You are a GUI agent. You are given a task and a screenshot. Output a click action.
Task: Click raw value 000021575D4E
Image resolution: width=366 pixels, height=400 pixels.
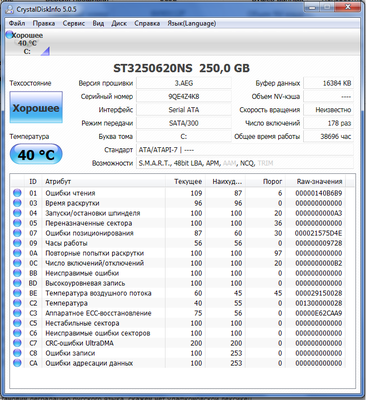point(319,233)
